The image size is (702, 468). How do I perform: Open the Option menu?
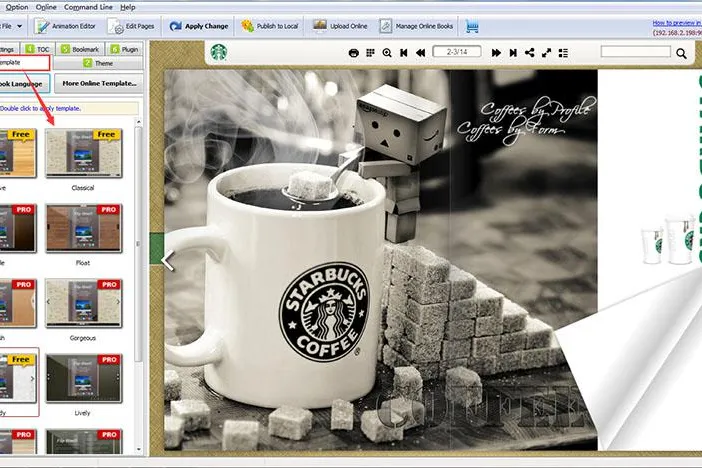[x=17, y=7]
